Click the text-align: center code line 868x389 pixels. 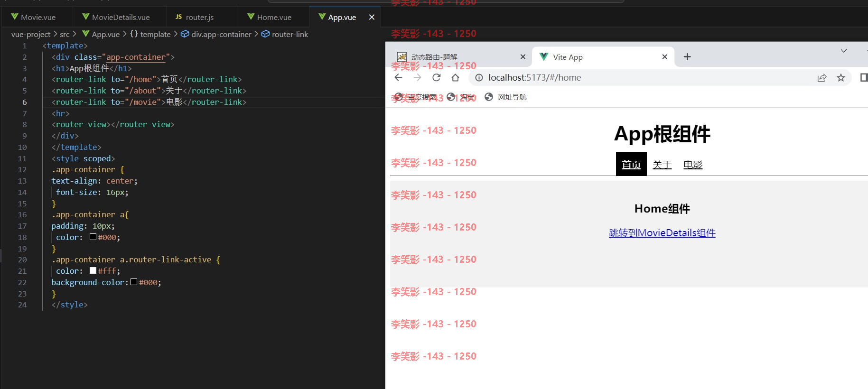coord(94,181)
